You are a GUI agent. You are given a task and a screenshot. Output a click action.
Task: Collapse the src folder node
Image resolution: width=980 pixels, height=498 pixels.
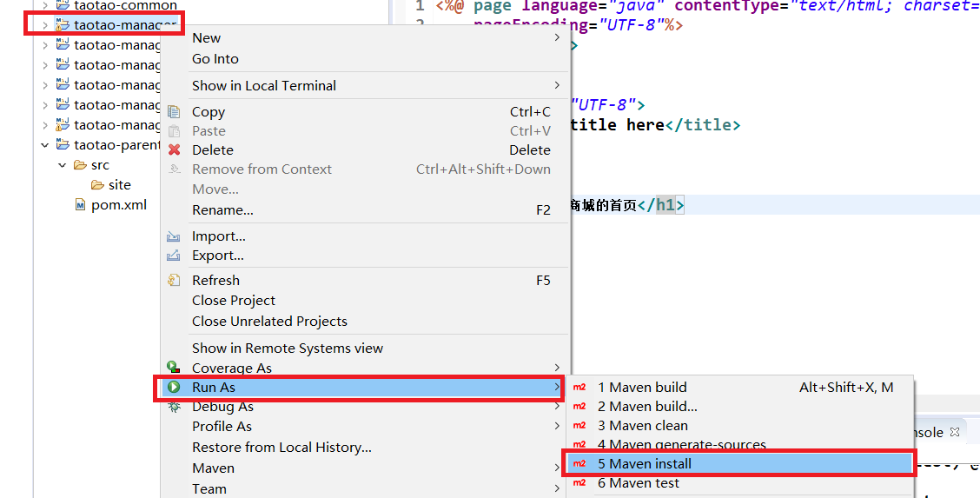tap(62, 165)
